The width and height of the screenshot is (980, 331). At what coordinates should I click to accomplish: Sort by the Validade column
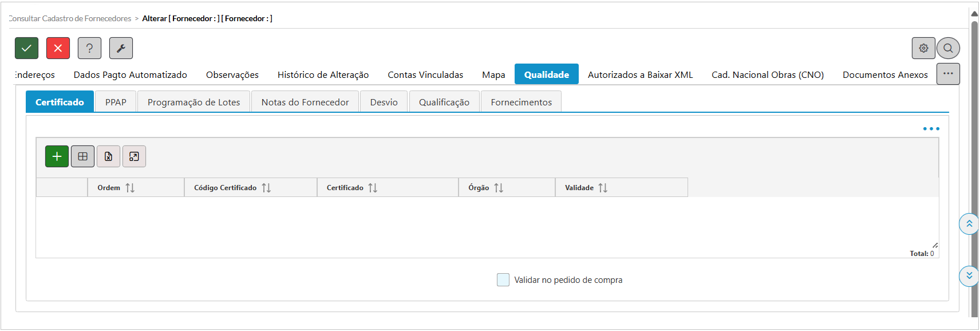pyautogui.click(x=603, y=188)
